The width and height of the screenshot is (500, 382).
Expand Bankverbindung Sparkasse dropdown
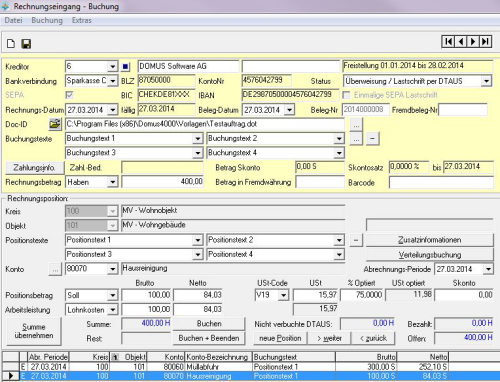pyautogui.click(x=113, y=81)
